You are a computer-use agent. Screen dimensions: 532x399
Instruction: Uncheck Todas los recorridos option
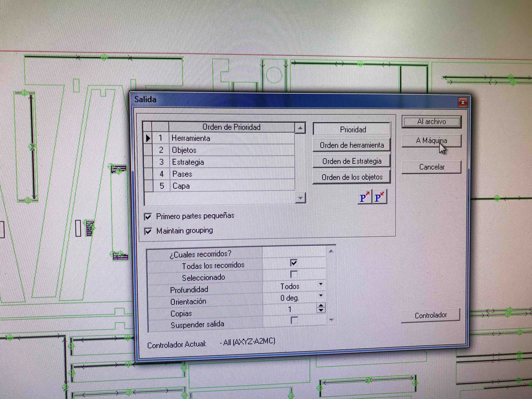click(294, 262)
